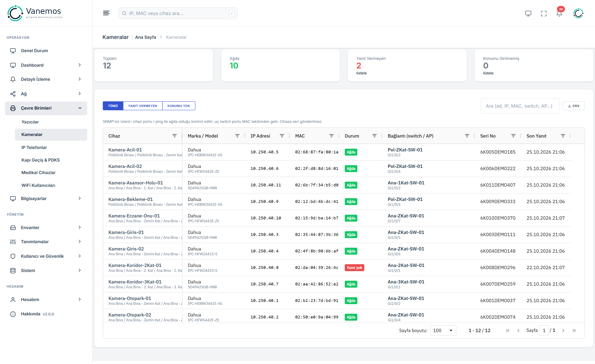Focus the table Ara search field
This screenshot has width=595, height=364.
520,106
